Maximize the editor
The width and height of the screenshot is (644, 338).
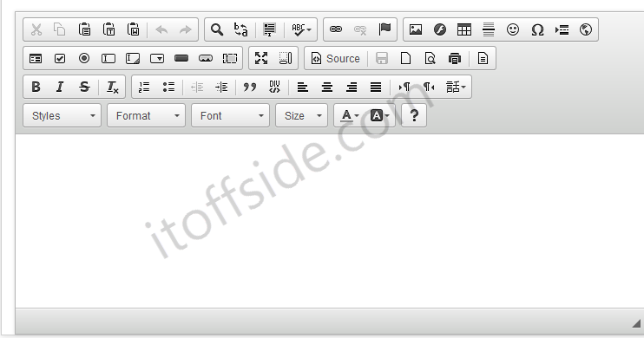[x=261, y=58]
